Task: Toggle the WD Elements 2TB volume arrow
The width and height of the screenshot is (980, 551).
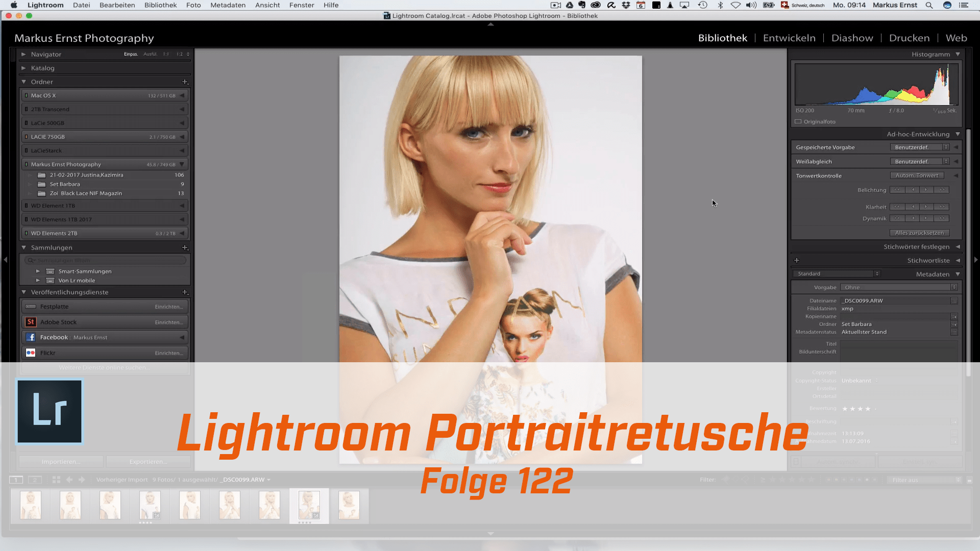Action: (x=182, y=233)
